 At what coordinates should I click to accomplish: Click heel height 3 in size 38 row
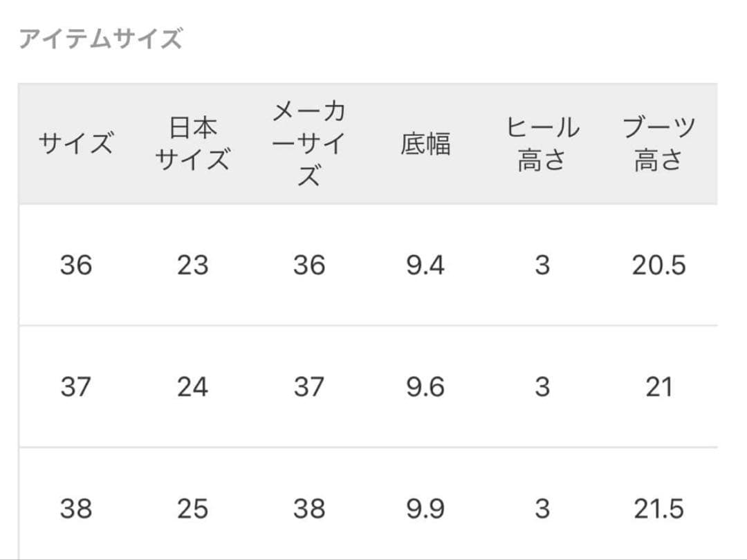click(x=542, y=509)
